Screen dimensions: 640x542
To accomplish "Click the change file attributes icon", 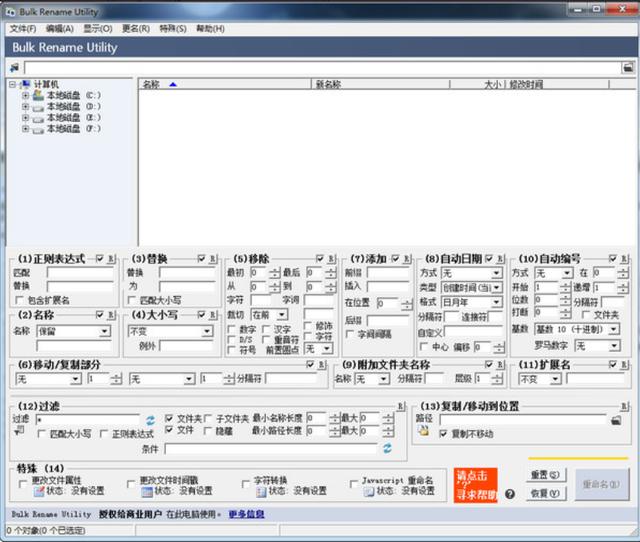I will point(39,492).
